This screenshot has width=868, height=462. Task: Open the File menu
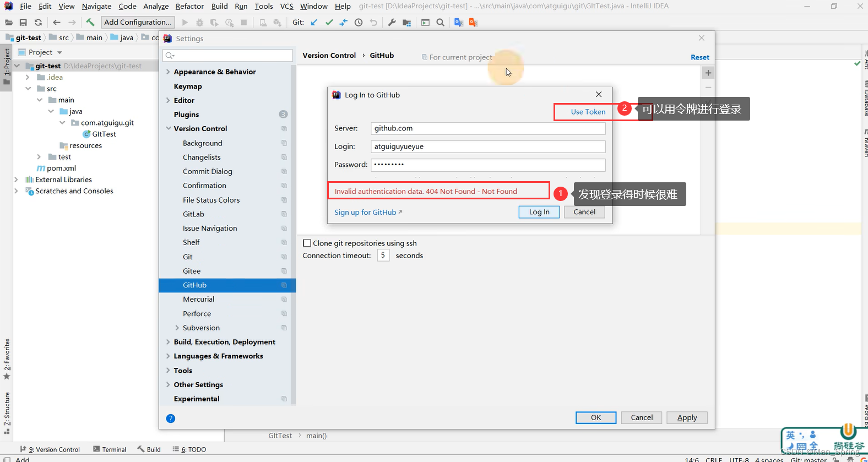coord(25,6)
